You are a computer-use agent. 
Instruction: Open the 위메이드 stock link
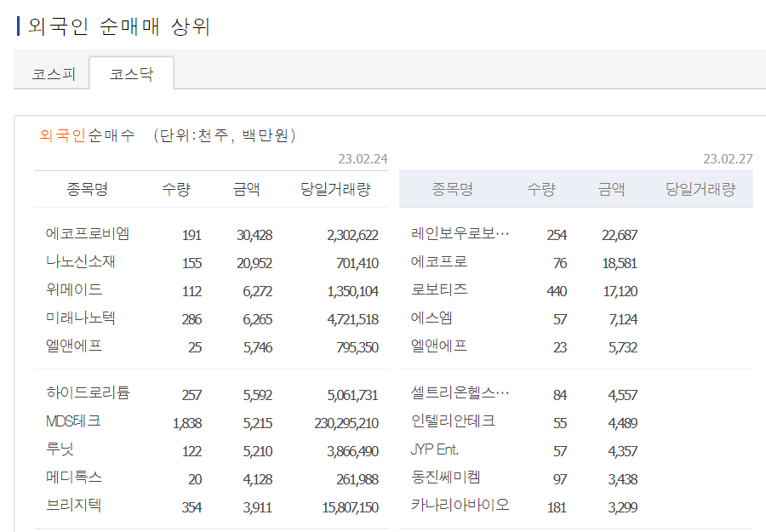(74, 289)
